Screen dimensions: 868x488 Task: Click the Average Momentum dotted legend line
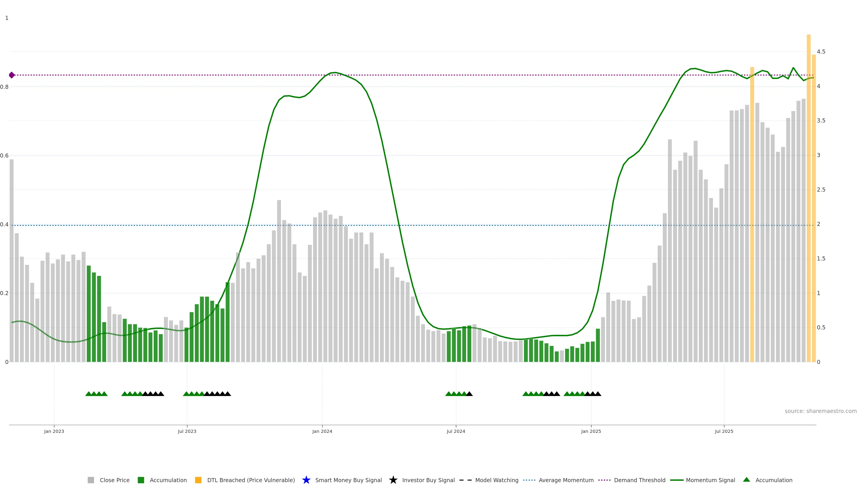click(x=529, y=480)
